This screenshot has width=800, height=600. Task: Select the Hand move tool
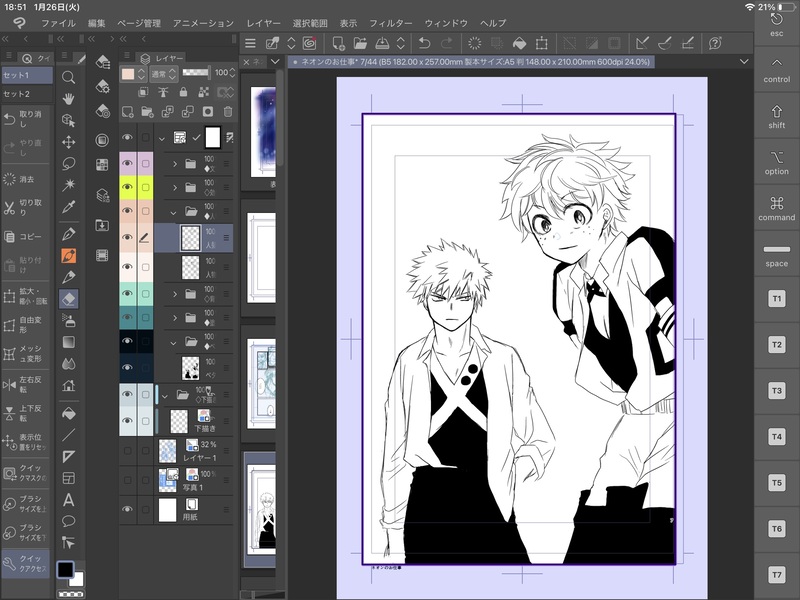pos(68,98)
